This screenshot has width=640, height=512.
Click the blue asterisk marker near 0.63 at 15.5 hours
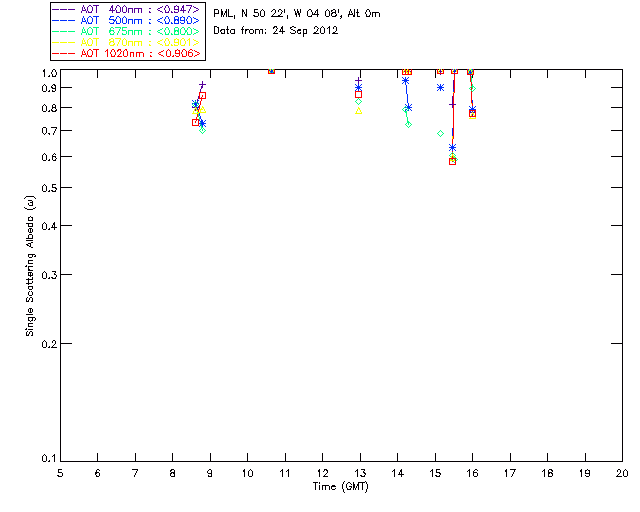point(452,147)
